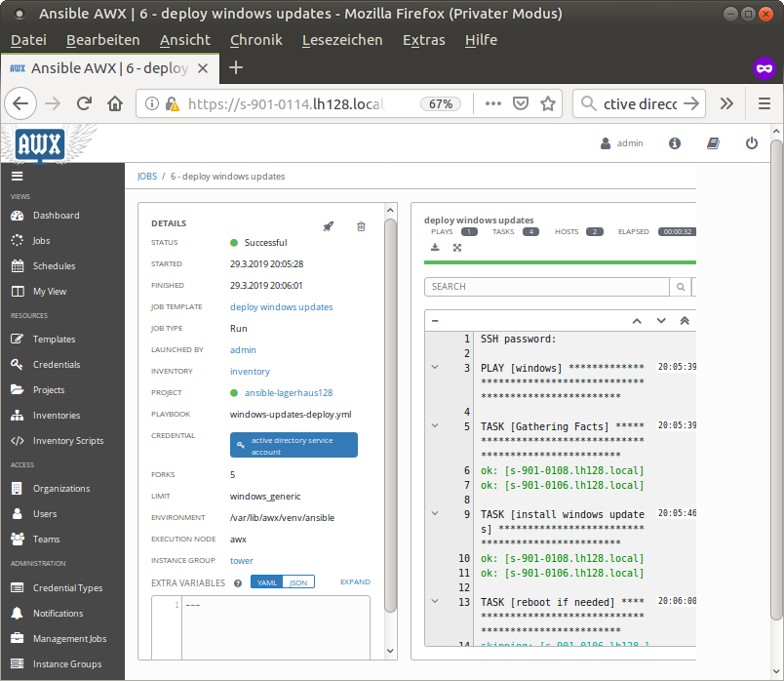The width and height of the screenshot is (784, 681).
Task: Open deploy windows updates job template link
Action: click(x=282, y=307)
